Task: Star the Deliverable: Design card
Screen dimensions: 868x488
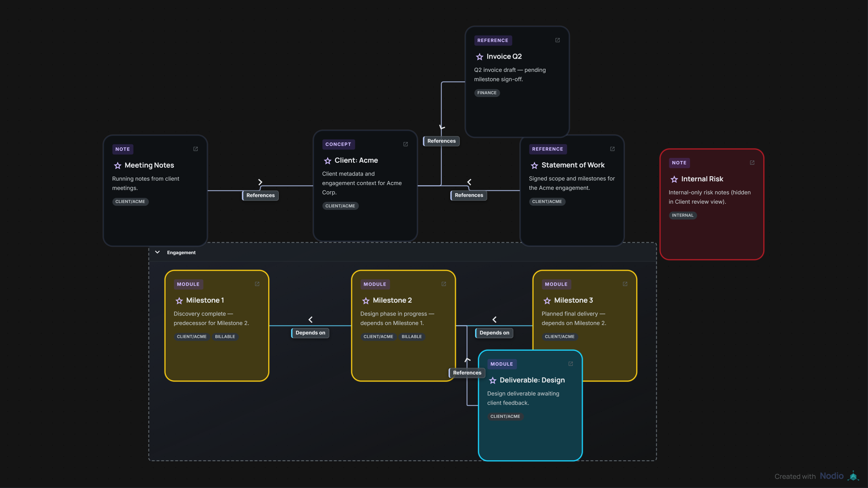Action: [x=493, y=381]
